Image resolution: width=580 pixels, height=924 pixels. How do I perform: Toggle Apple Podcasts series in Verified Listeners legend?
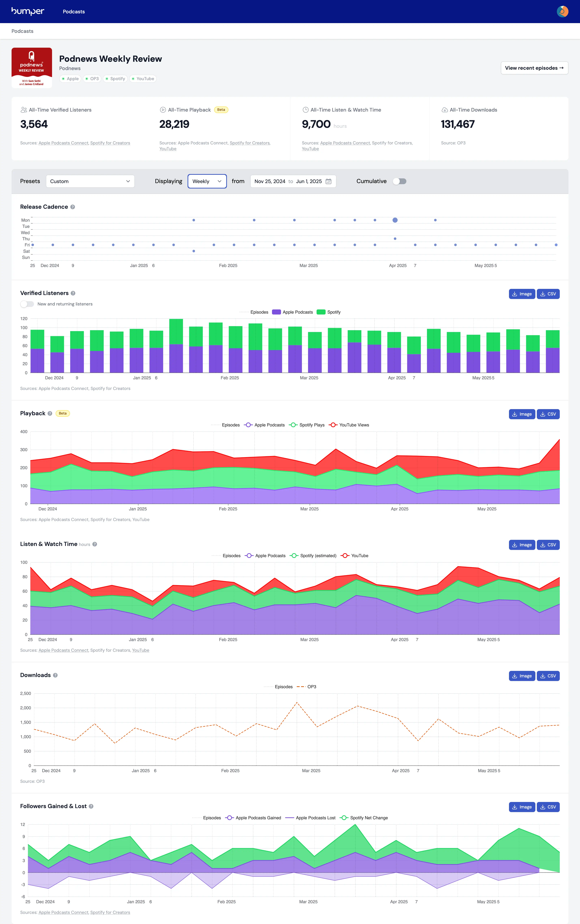pos(292,312)
